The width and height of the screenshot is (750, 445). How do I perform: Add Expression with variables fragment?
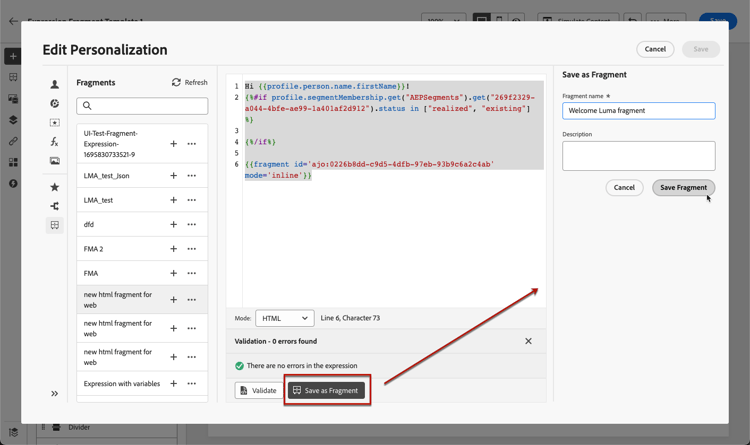tap(174, 384)
